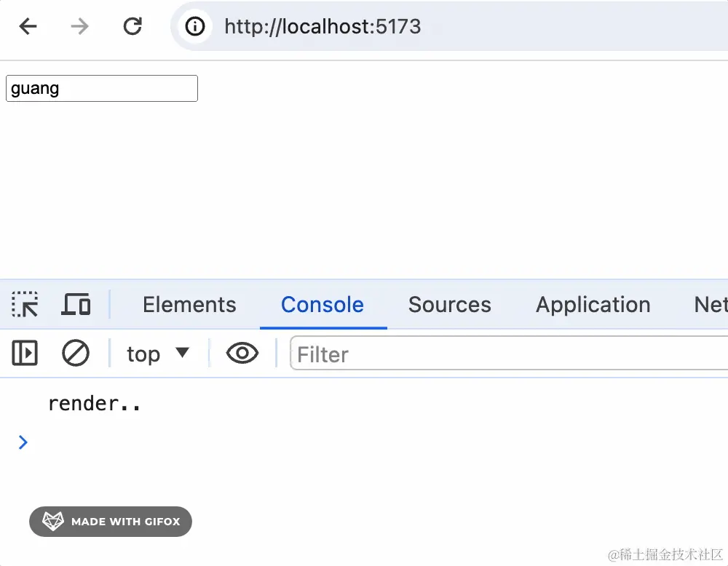
Task: Go back with the browser back arrow
Action: (x=28, y=26)
